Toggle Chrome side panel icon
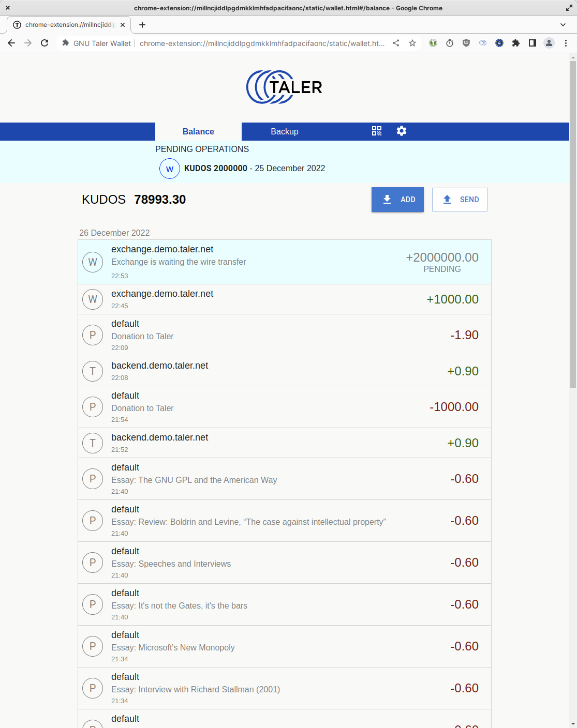The image size is (577, 728). pos(532,43)
